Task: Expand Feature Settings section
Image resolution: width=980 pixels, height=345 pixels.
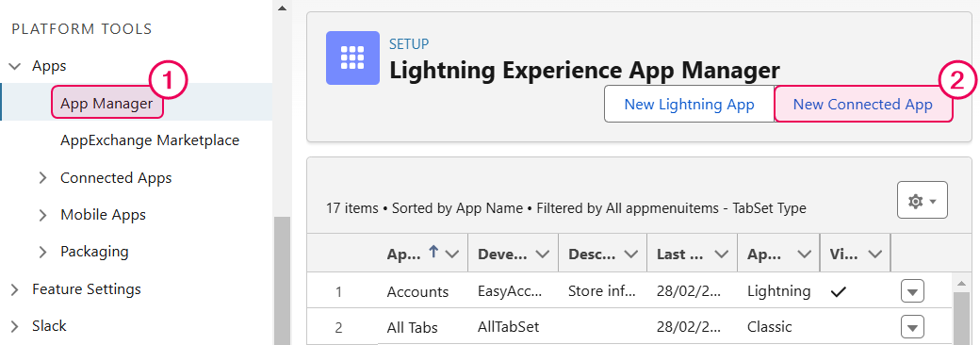Action: point(14,289)
